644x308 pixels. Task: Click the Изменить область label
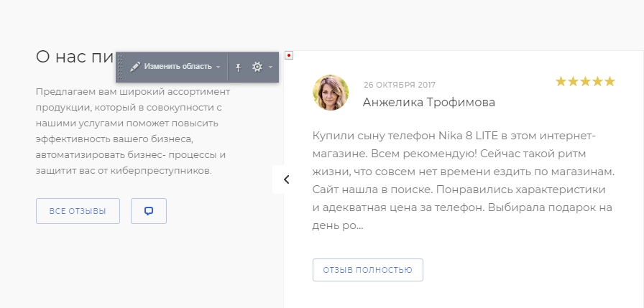178,67
